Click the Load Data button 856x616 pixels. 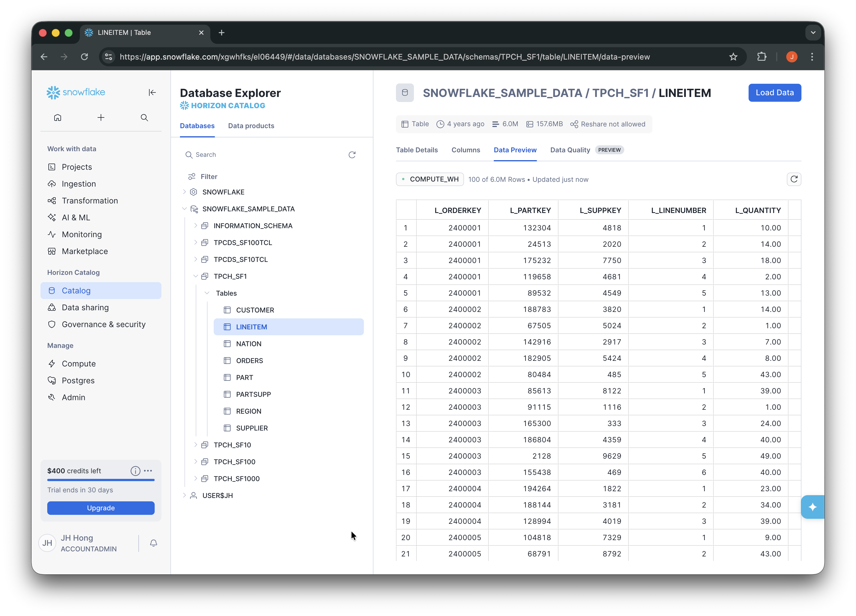coord(774,93)
